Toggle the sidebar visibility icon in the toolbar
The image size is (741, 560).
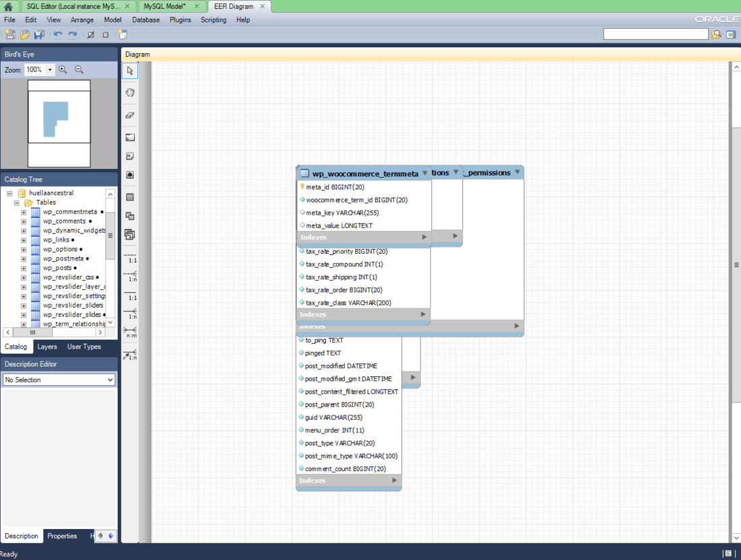(731, 34)
